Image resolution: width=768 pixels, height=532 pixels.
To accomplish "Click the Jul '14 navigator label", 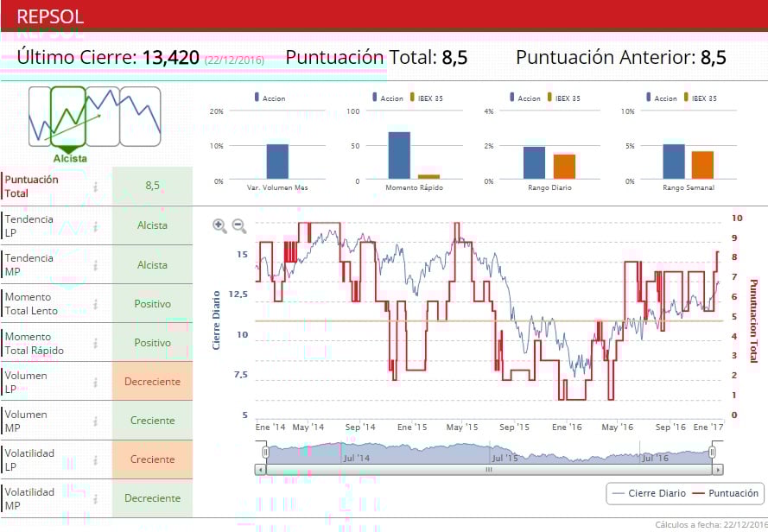I will tap(356, 458).
